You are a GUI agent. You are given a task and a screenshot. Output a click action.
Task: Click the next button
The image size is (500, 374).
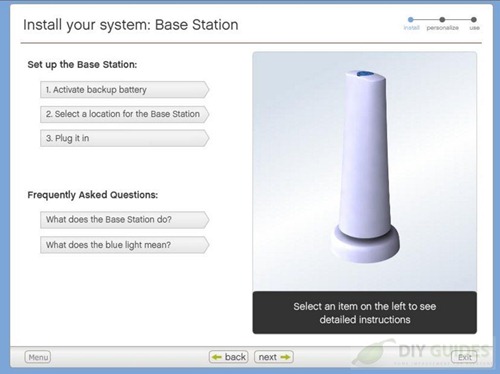click(274, 357)
